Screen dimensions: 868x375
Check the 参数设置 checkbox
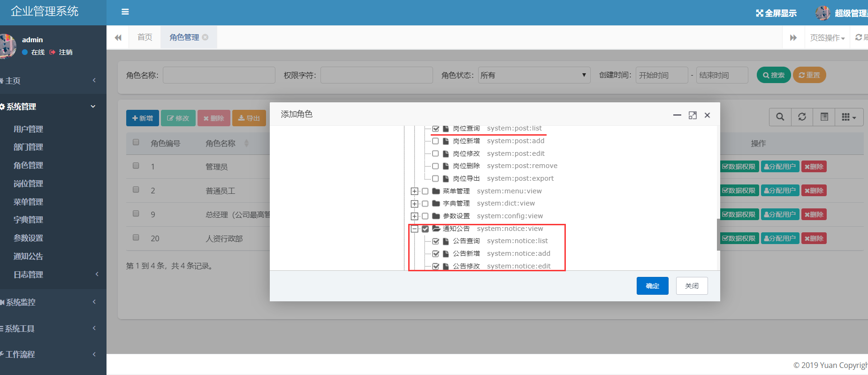425,216
